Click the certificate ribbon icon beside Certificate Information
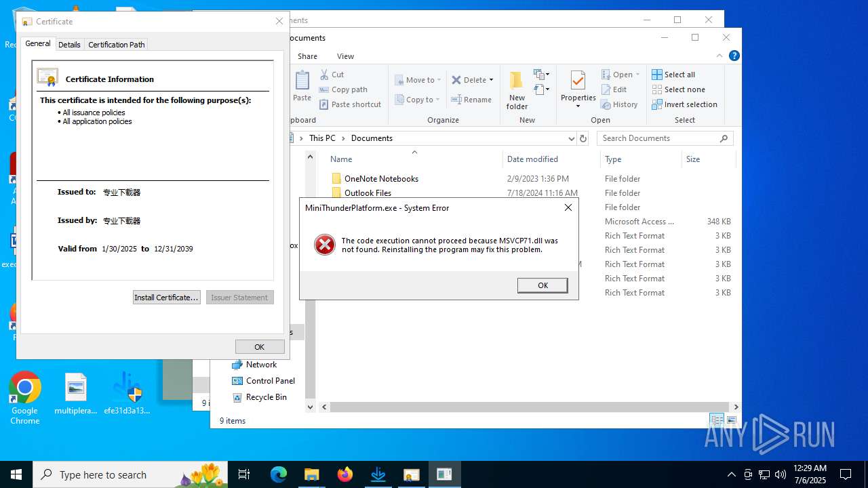 coord(47,77)
